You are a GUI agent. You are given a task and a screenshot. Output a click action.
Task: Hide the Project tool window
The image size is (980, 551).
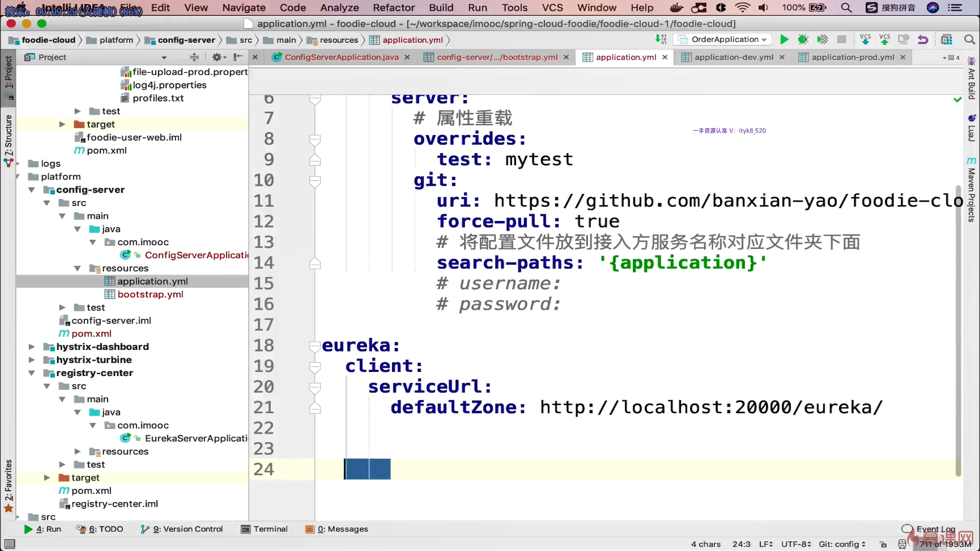coord(238,57)
